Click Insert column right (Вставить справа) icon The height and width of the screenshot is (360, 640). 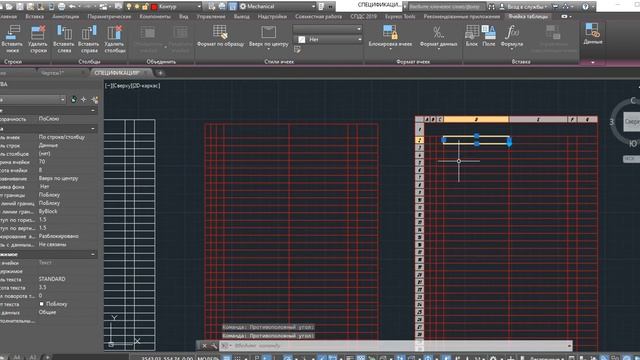pyautogui.click(x=89, y=32)
